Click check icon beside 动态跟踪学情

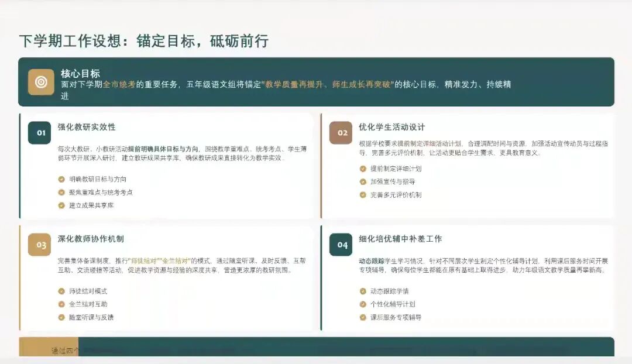(363, 291)
